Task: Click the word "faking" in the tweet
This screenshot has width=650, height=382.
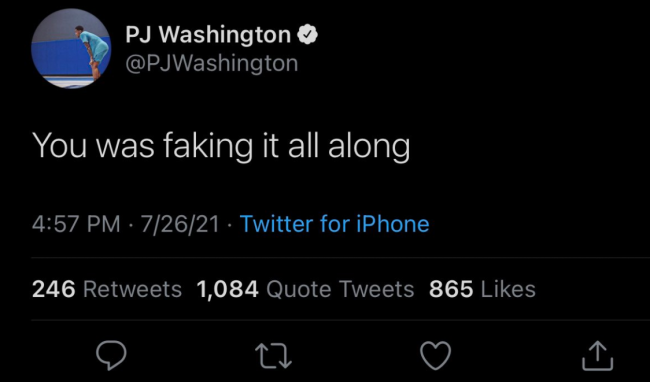Action: [207, 146]
